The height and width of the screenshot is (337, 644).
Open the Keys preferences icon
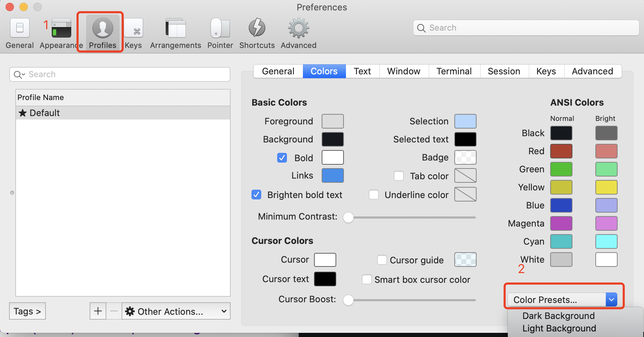[x=133, y=33]
